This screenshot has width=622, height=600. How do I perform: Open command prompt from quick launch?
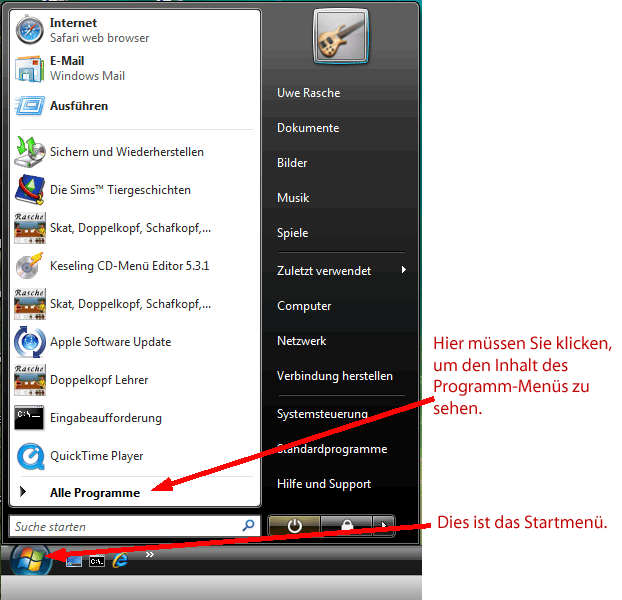click(97, 561)
